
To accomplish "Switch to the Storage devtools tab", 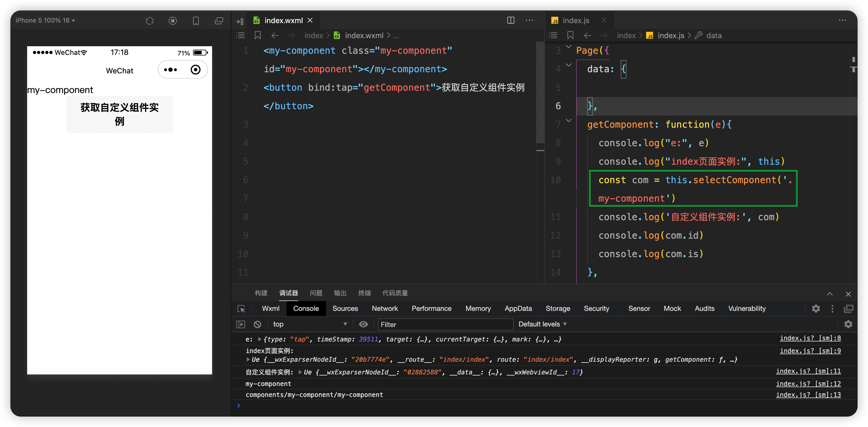I will click(x=558, y=308).
